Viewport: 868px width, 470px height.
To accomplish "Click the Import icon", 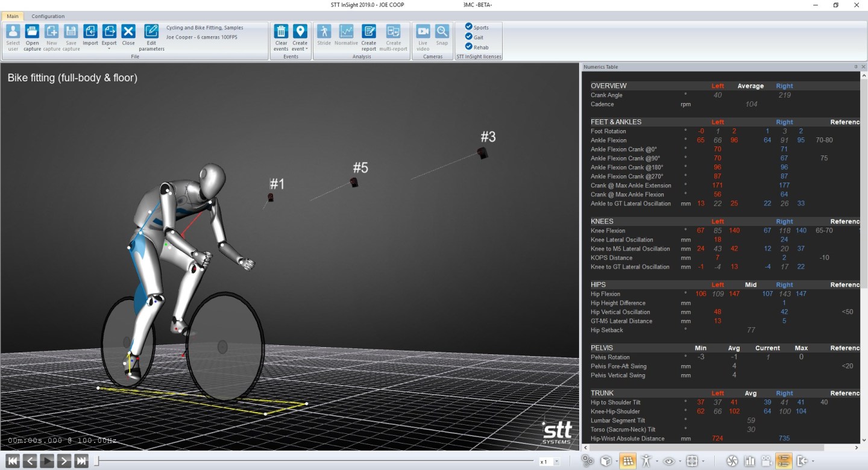I will 90,32.
